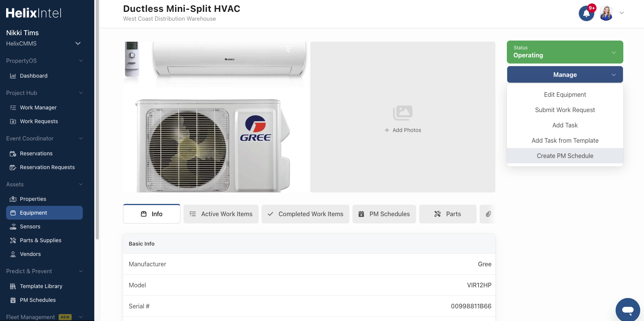Click the Properties building icon
The width and height of the screenshot is (644, 321).
pos(13,199)
